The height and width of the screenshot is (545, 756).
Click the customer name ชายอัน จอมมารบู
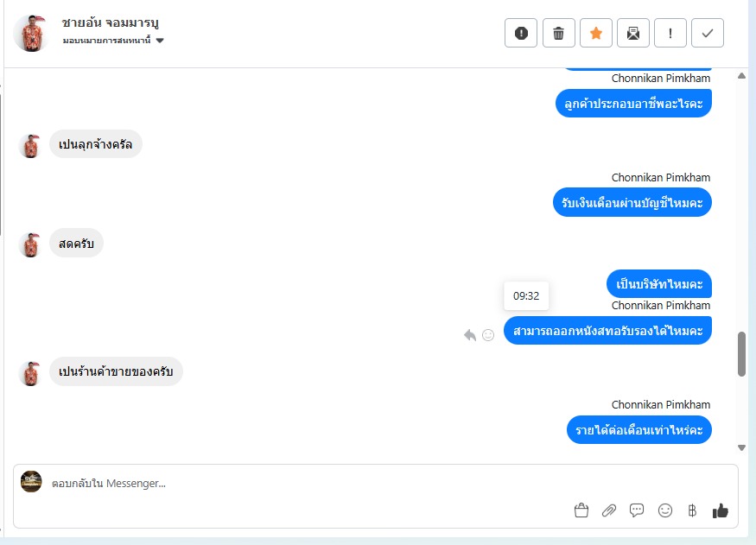point(110,22)
